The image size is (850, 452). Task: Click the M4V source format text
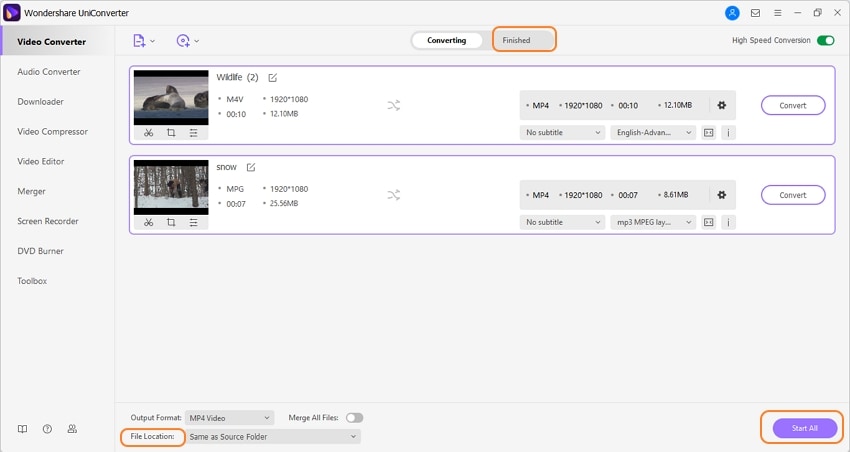coord(235,99)
